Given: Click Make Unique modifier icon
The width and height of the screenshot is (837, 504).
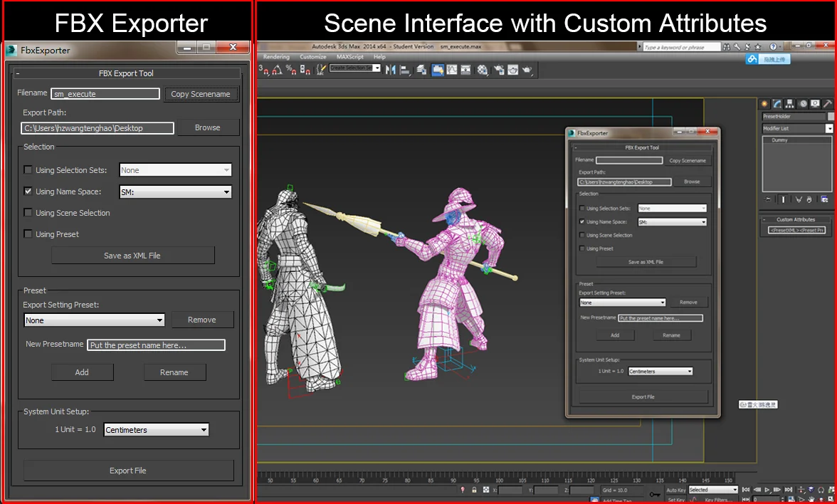Looking at the screenshot, I should click(799, 199).
